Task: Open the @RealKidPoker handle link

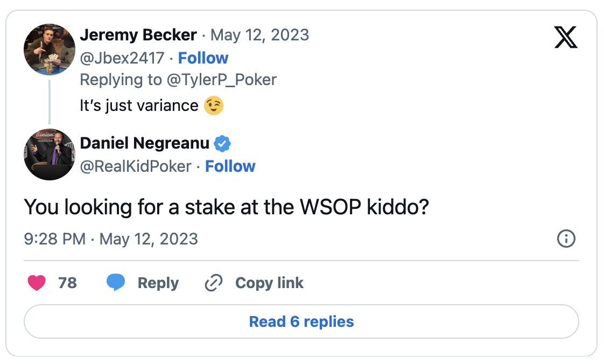Action: 135,166
